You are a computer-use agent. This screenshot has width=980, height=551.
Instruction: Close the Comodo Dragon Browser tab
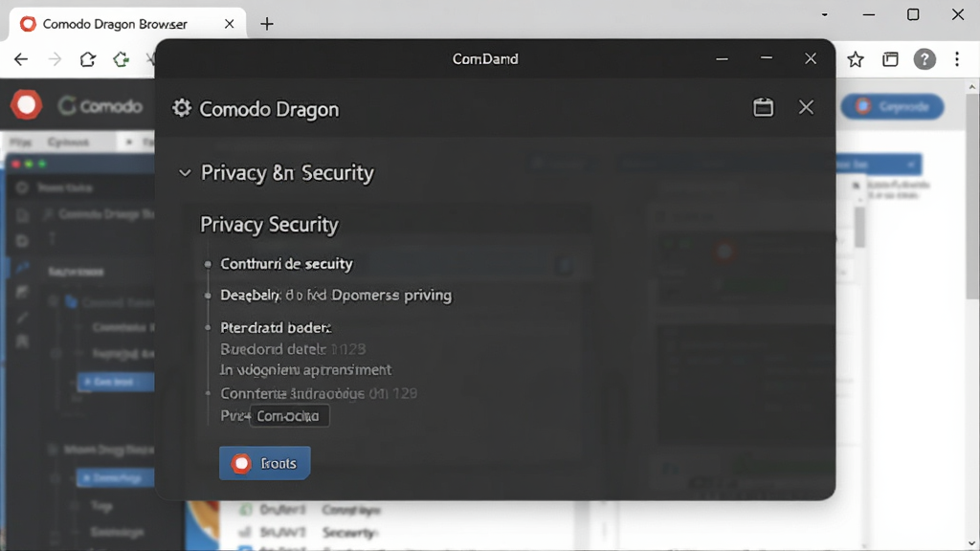[230, 24]
